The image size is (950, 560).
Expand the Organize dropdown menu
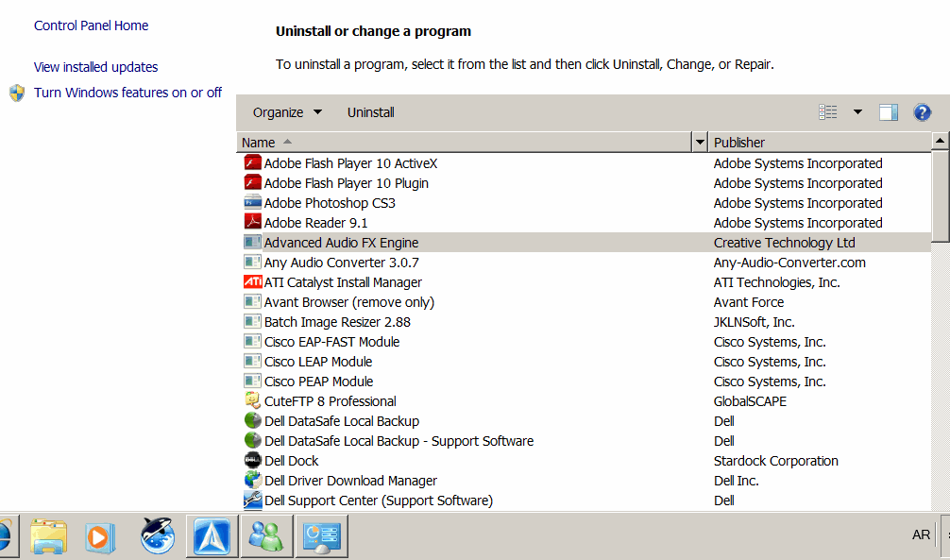[287, 112]
